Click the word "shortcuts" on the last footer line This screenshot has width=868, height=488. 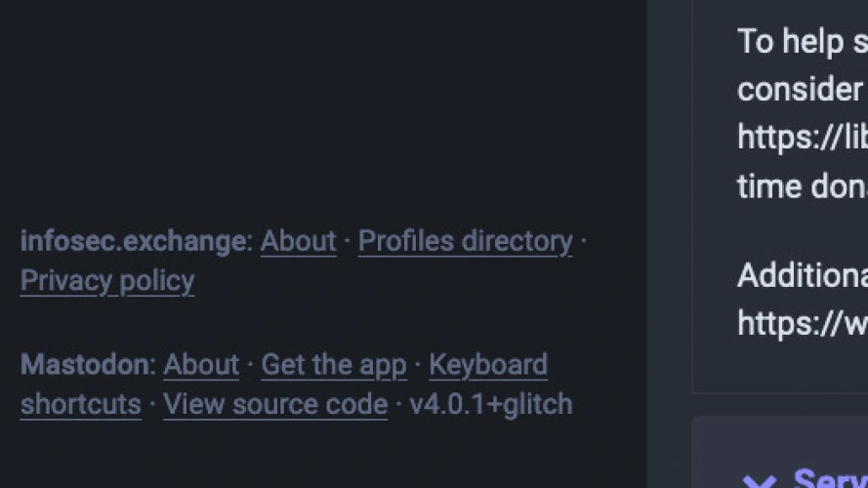click(x=81, y=404)
